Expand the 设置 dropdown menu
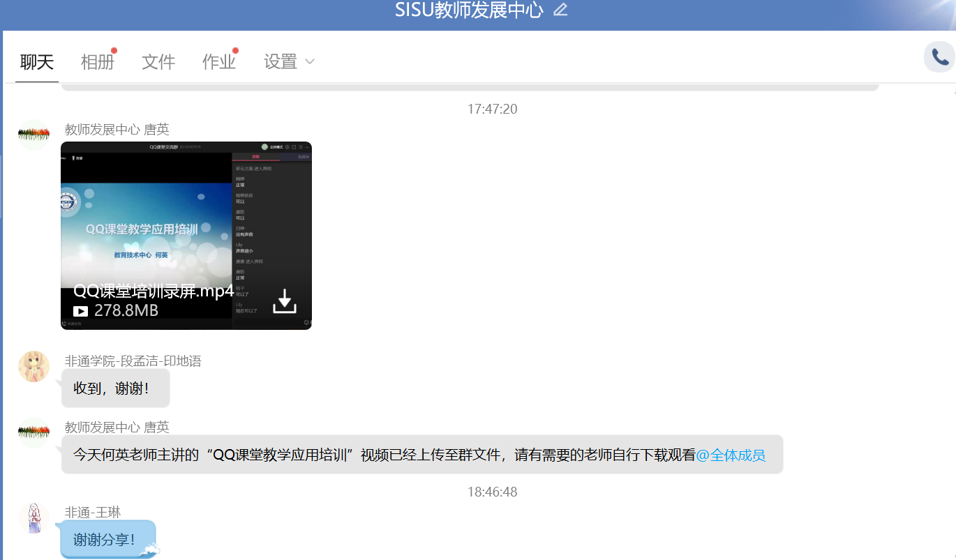Image resolution: width=956 pixels, height=560 pixels. point(289,62)
